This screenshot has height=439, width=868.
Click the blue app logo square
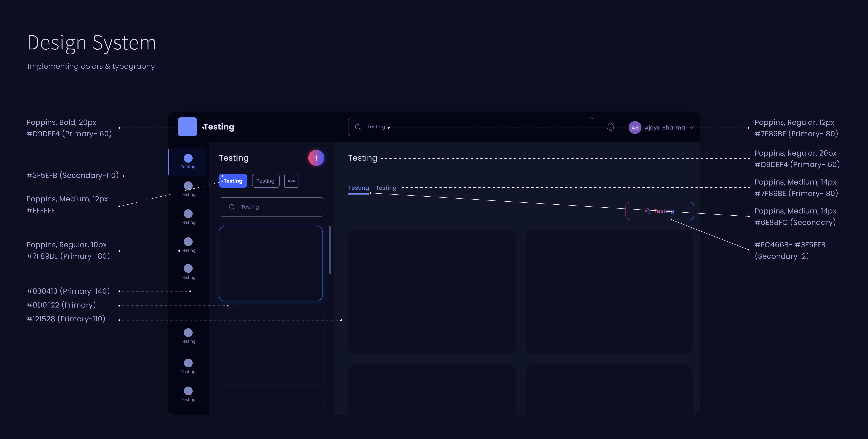point(187,127)
